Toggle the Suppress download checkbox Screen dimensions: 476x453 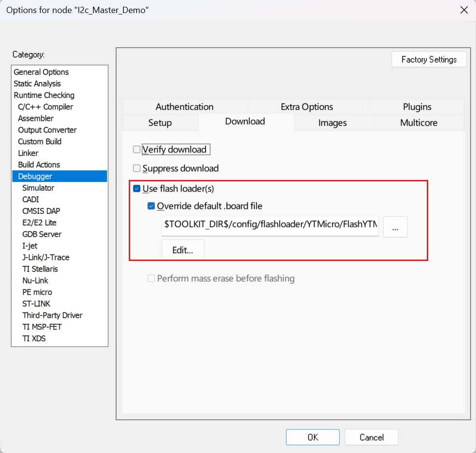tap(137, 168)
